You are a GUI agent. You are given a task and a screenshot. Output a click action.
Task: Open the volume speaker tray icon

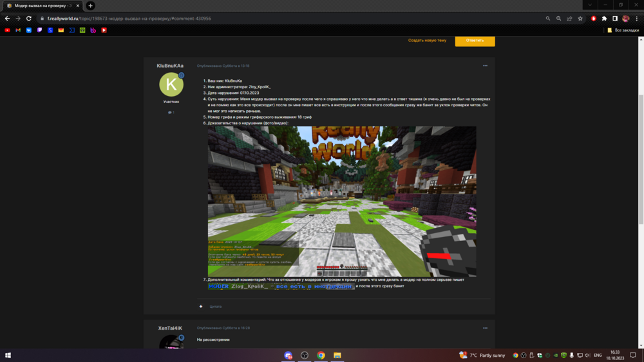pos(588,356)
